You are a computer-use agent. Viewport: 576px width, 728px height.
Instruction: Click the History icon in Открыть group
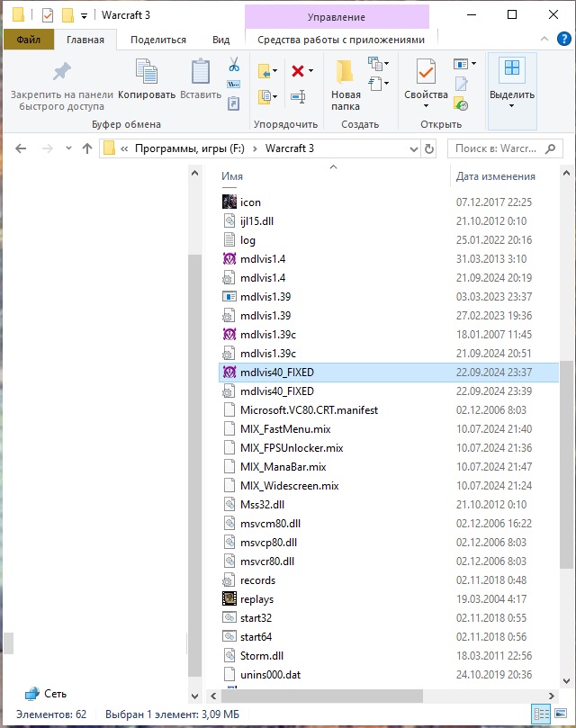click(461, 104)
